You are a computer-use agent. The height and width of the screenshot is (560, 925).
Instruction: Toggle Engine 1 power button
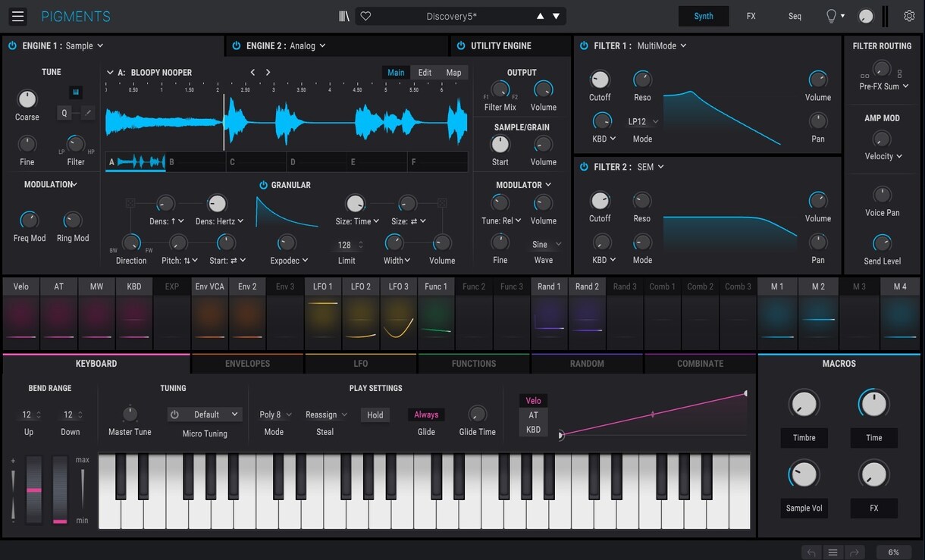click(x=12, y=45)
